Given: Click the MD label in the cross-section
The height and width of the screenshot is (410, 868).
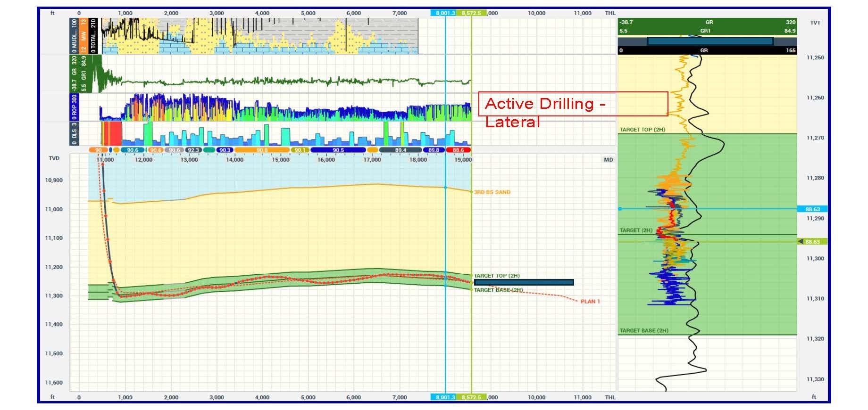Looking at the screenshot, I should (x=608, y=160).
